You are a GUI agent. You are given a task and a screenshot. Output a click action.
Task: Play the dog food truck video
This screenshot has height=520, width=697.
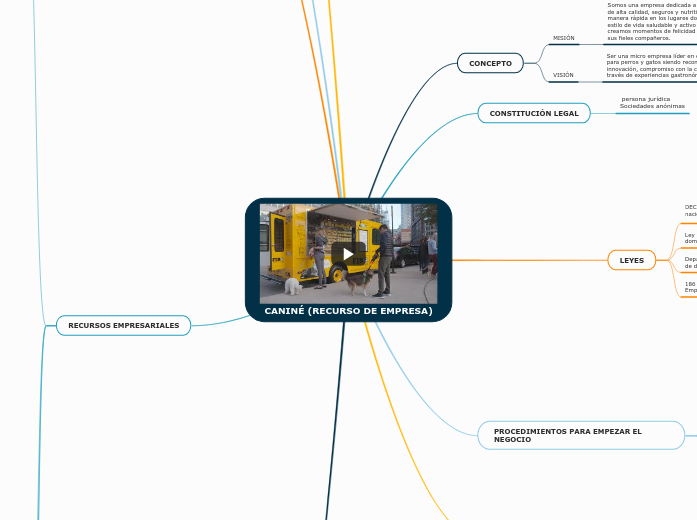348,254
